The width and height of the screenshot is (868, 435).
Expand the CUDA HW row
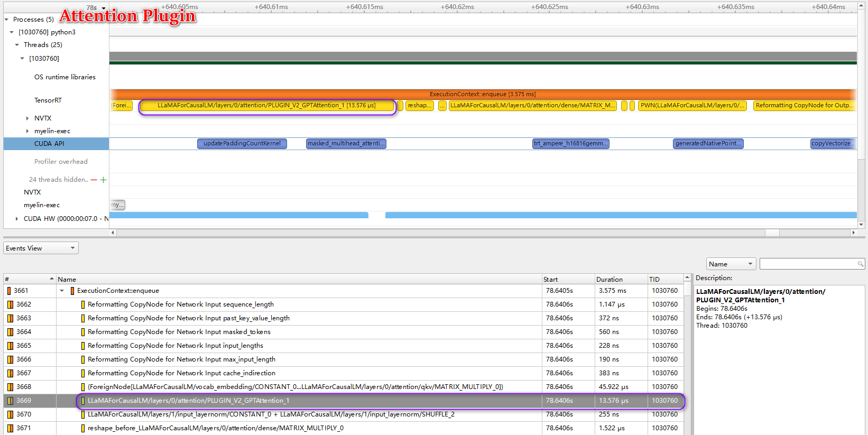click(x=17, y=219)
